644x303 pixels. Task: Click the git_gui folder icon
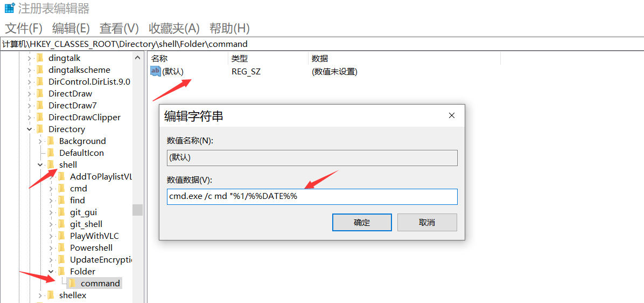[x=61, y=212]
